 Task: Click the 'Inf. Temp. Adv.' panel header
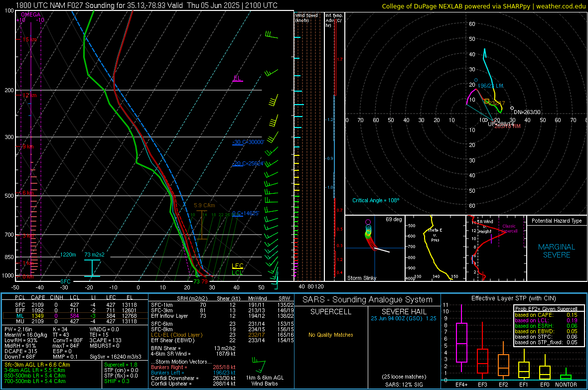pos(334,20)
